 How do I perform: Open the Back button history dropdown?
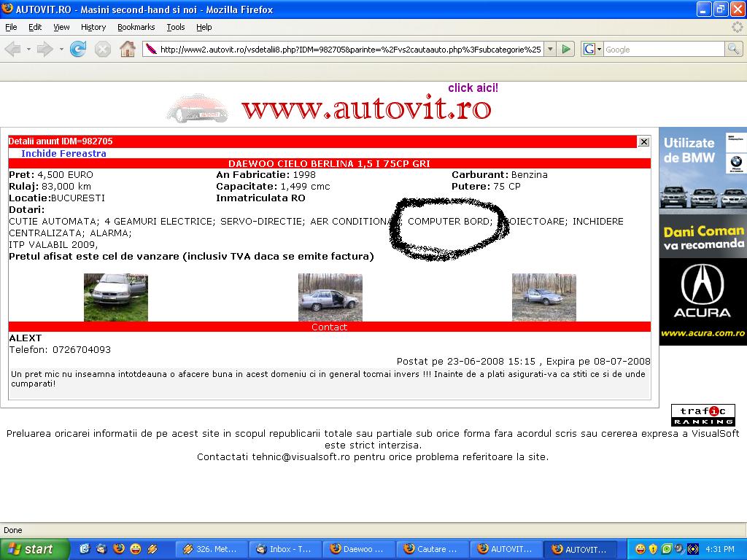[x=29, y=49]
